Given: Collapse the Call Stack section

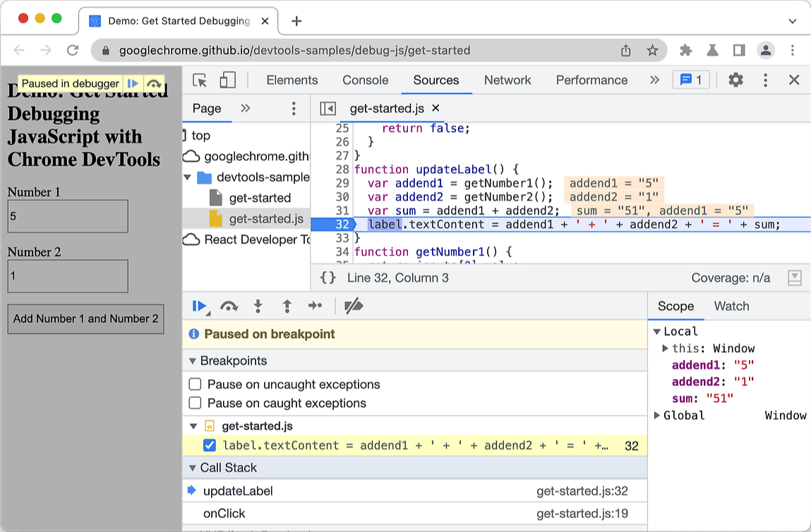Looking at the screenshot, I should (193, 468).
